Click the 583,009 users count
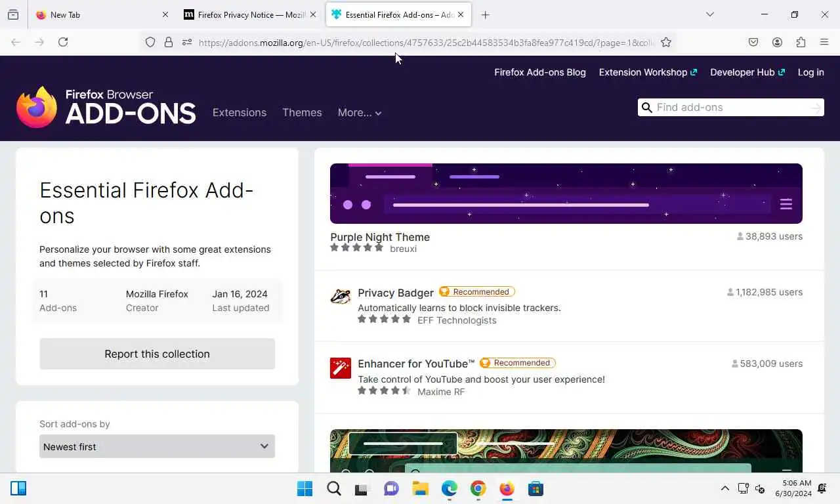The image size is (840, 504). pyautogui.click(x=767, y=364)
